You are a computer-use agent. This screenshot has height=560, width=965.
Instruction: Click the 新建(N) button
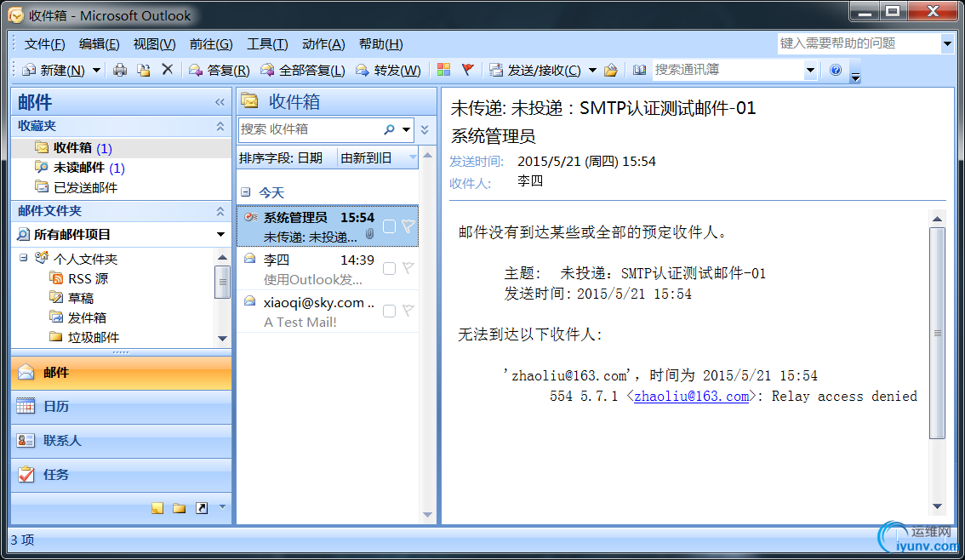[54, 70]
